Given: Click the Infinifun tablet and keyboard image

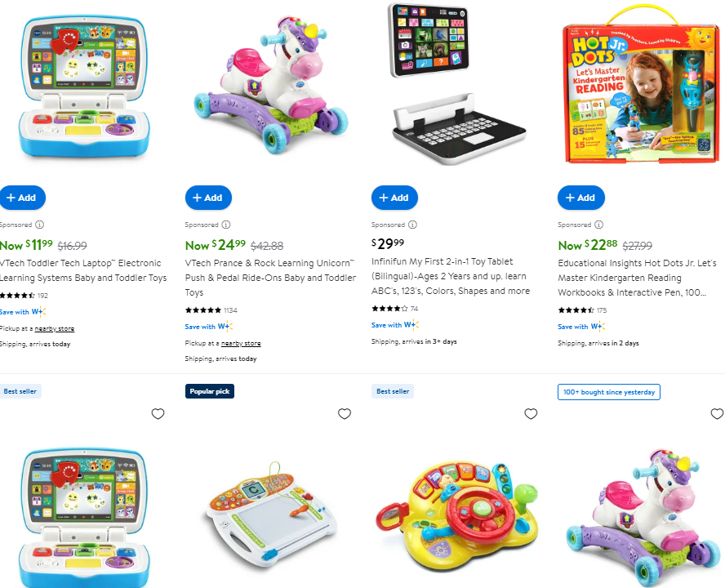Looking at the screenshot, I should tap(456, 84).
